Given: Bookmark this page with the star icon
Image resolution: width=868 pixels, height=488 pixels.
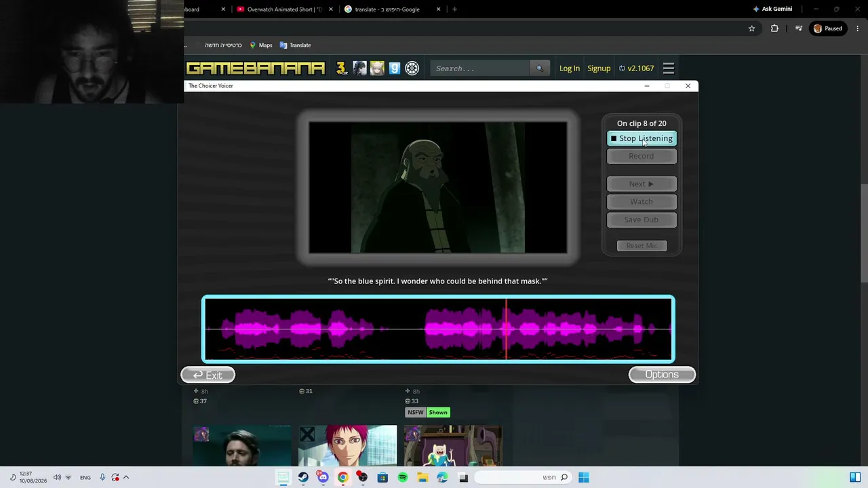Looking at the screenshot, I should click(x=751, y=28).
